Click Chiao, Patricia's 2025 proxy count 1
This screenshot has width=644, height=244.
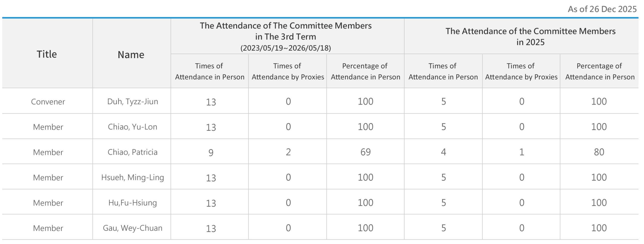pyautogui.click(x=522, y=152)
